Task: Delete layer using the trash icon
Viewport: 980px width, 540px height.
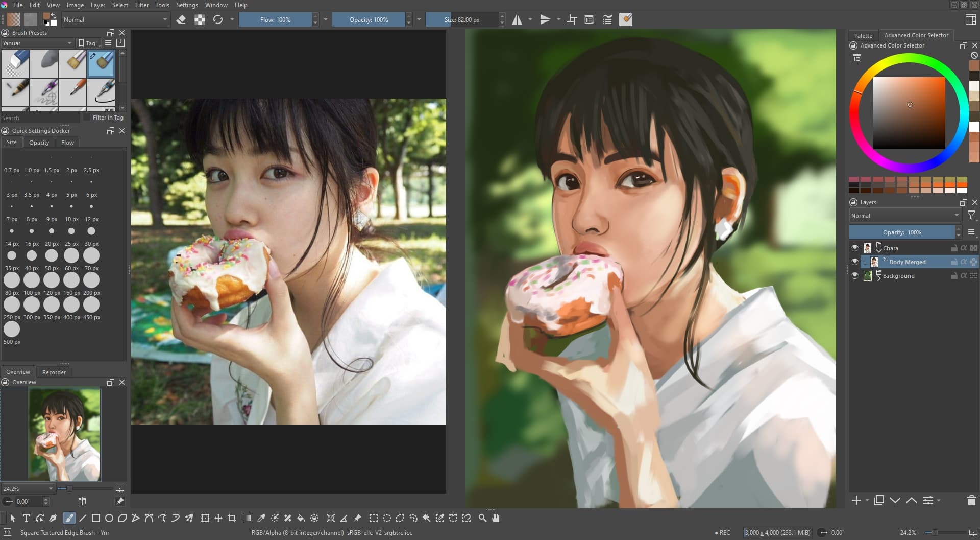Action: click(x=971, y=500)
